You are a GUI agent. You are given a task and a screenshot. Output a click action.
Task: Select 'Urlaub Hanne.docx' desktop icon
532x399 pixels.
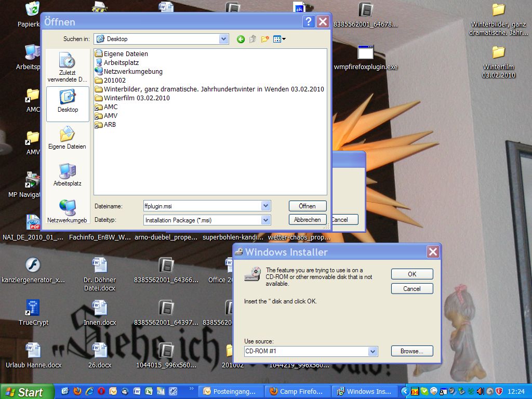coord(33,355)
